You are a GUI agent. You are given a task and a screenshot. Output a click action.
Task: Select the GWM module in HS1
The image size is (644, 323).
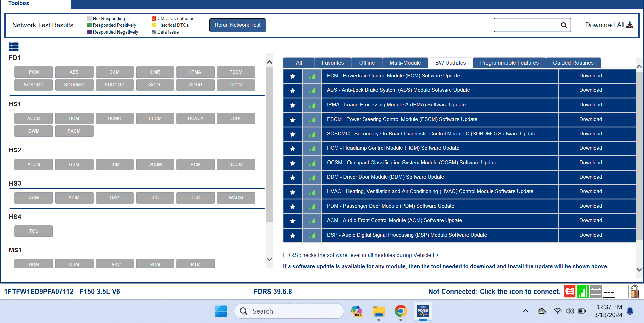(x=34, y=131)
